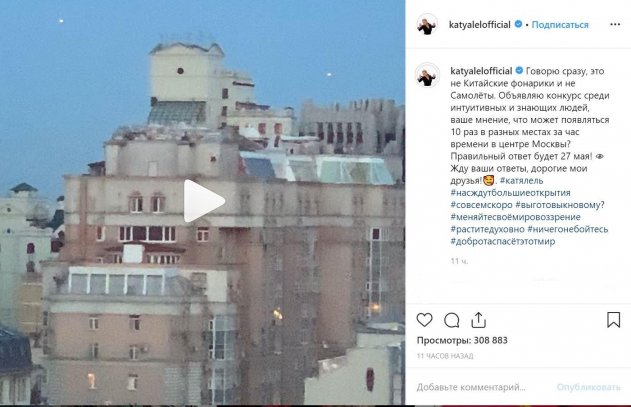The width and height of the screenshot is (631, 407).
Task: Click the verified badge in the header
Action: (518, 24)
